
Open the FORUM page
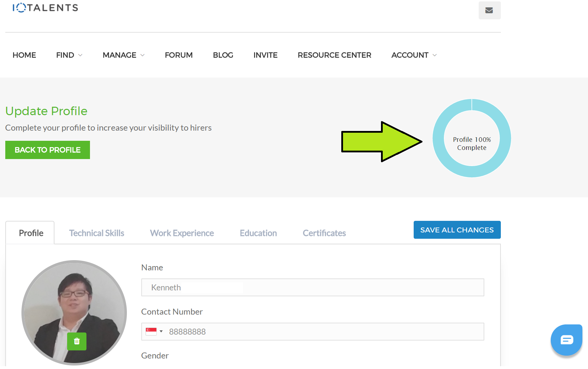[179, 55]
